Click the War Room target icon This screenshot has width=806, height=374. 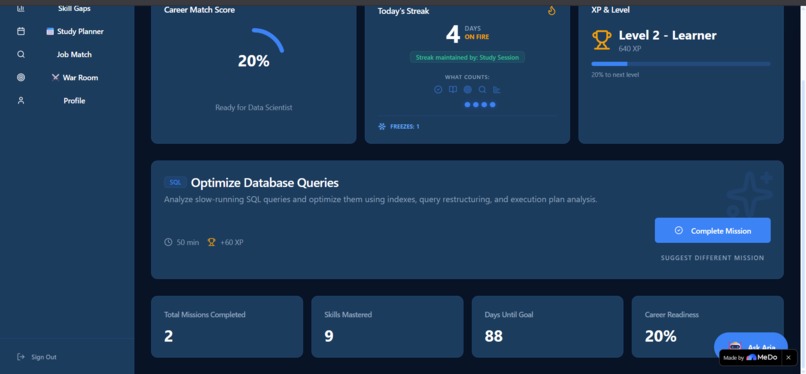(21, 78)
